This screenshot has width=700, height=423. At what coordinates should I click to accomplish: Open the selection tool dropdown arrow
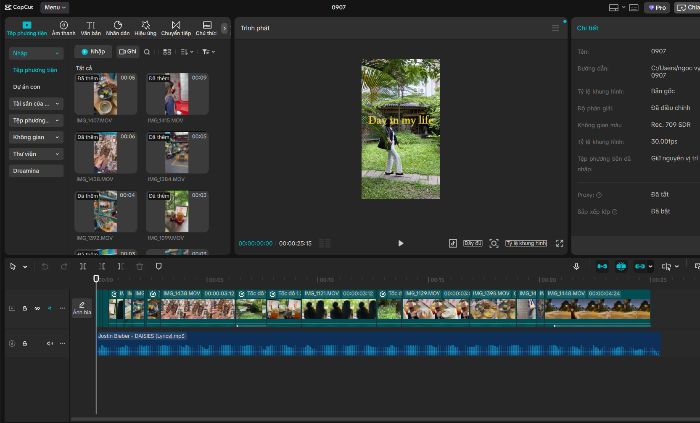coord(25,267)
